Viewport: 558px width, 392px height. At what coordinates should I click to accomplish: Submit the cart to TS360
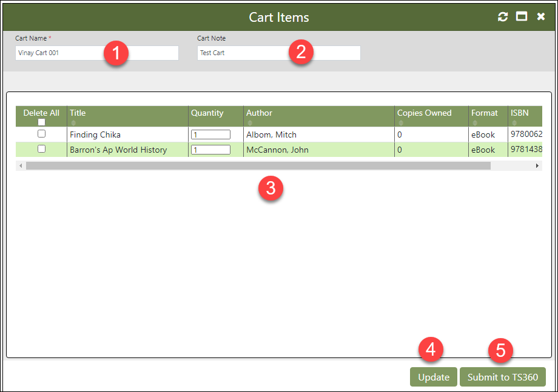pos(503,376)
